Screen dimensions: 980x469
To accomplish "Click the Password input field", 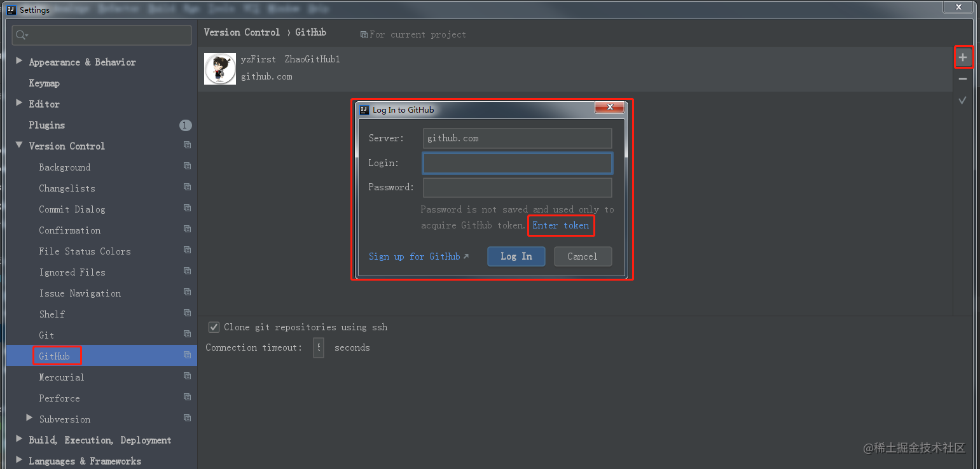I will coord(518,188).
